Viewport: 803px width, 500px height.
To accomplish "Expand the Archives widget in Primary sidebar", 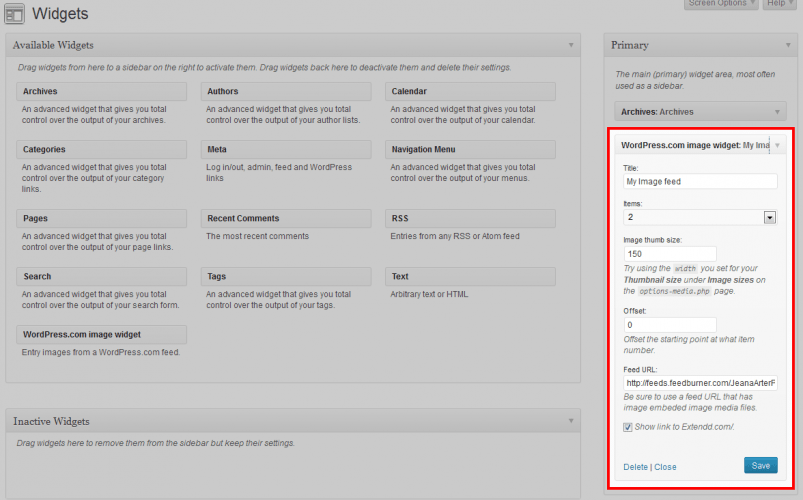I will (777, 112).
